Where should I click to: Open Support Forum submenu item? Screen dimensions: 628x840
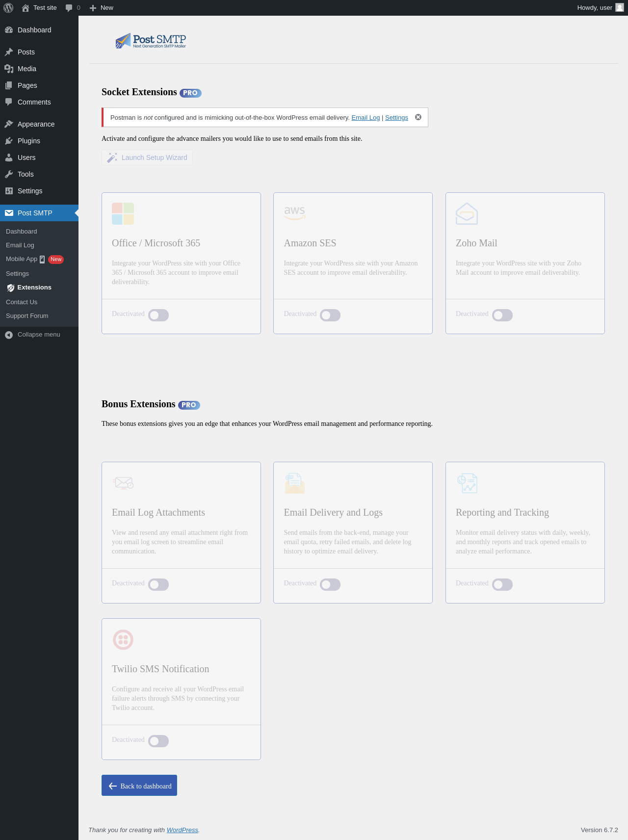click(x=39, y=316)
